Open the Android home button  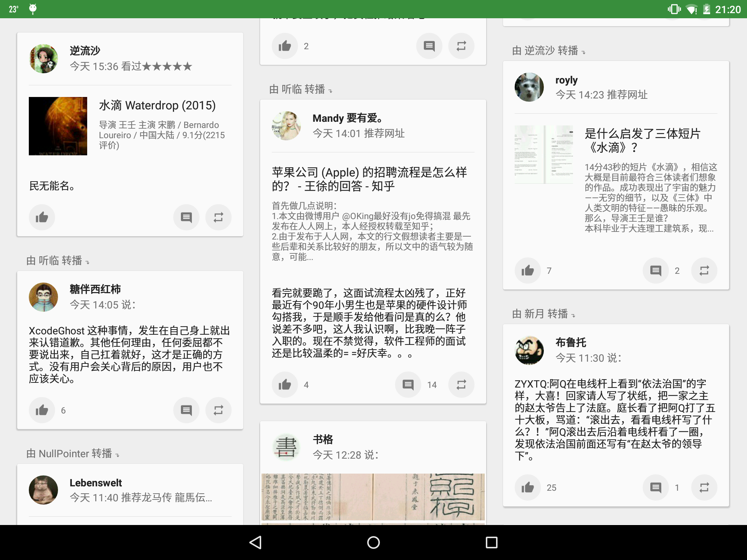[x=373, y=542]
